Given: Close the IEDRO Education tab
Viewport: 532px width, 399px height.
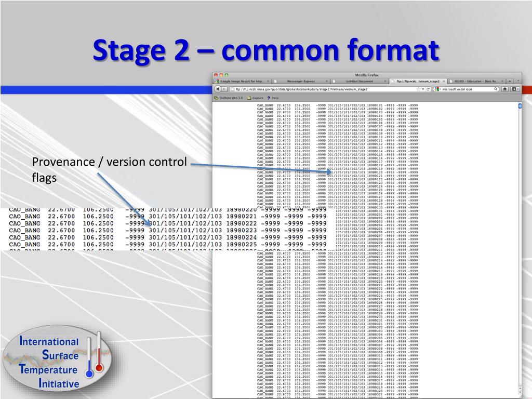Looking at the screenshot, I should pyautogui.click(x=502, y=82).
